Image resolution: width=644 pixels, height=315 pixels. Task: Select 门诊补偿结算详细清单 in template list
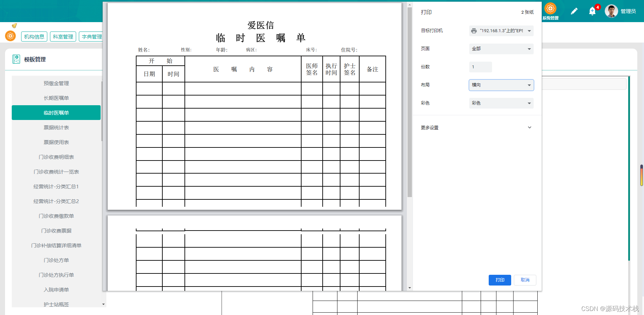(56, 246)
